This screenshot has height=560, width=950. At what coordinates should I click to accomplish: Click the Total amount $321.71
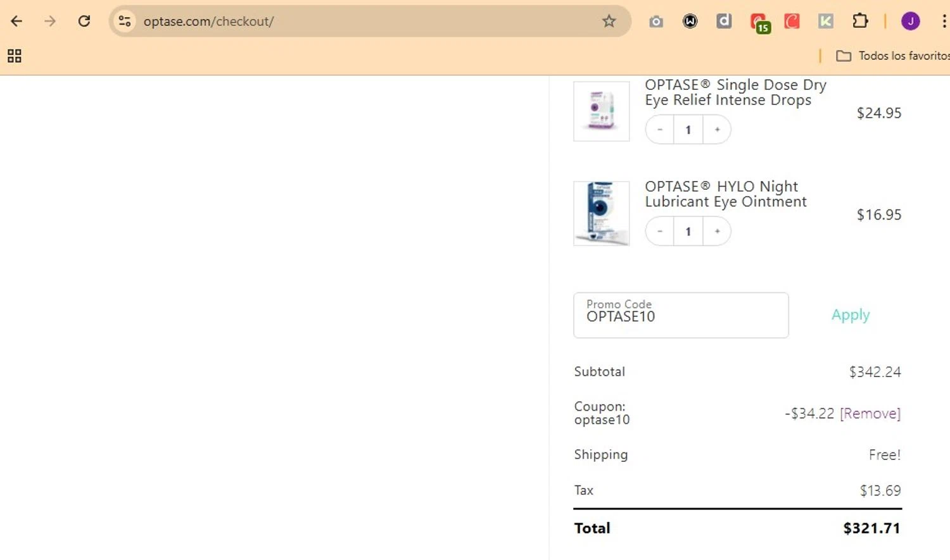871,528
